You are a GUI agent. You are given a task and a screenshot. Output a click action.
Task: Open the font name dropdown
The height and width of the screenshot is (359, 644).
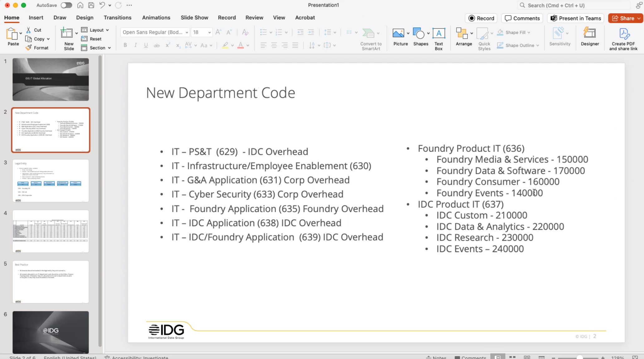point(187,32)
